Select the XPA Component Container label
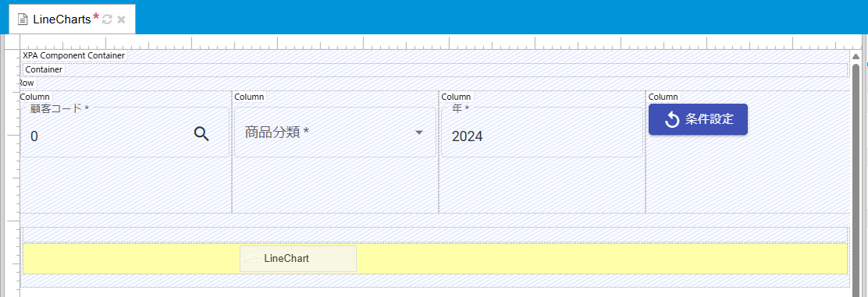 [x=73, y=55]
